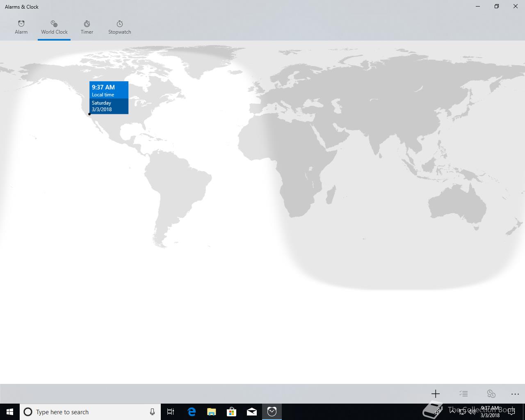Click the select clocks checklist icon
The height and width of the screenshot is (420, 525).
(463, 394)
